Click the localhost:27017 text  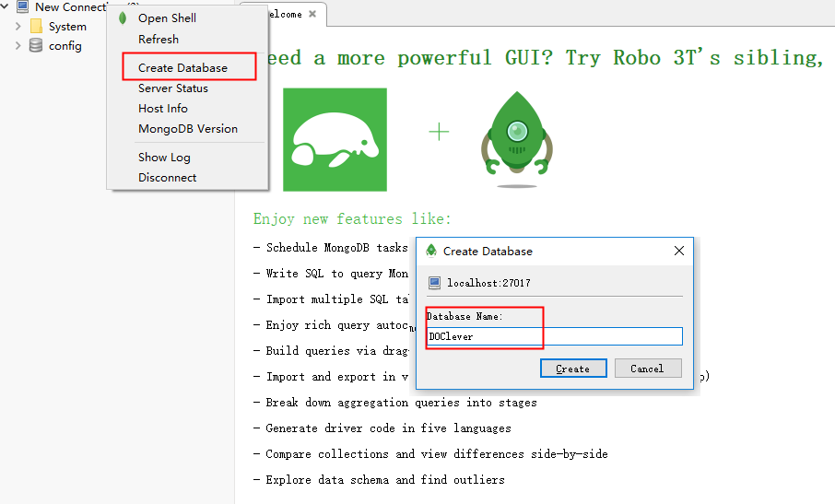[488, 283]
